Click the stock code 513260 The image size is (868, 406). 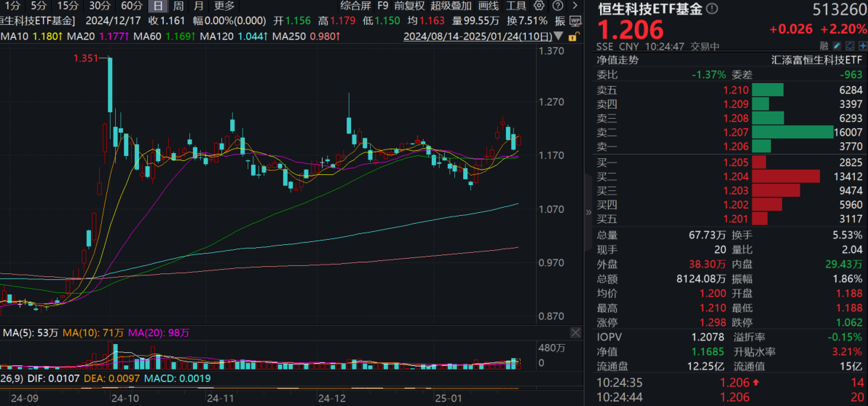838,9
